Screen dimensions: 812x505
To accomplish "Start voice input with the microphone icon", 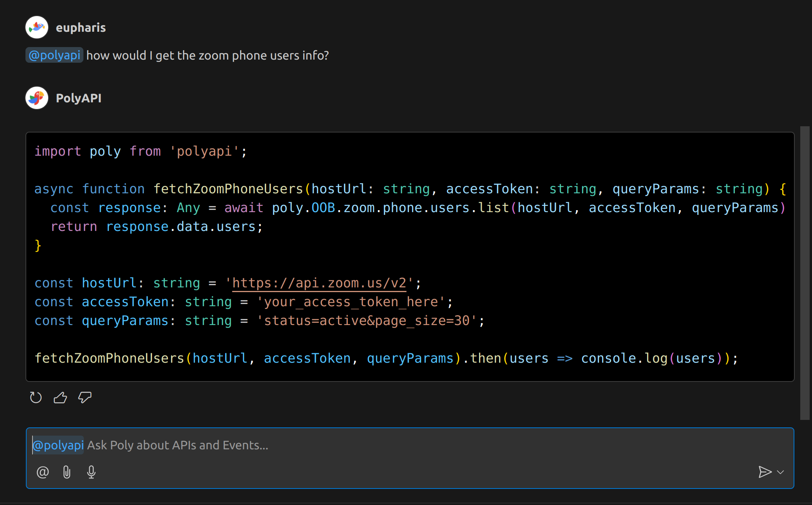I will tap(91, 472).
